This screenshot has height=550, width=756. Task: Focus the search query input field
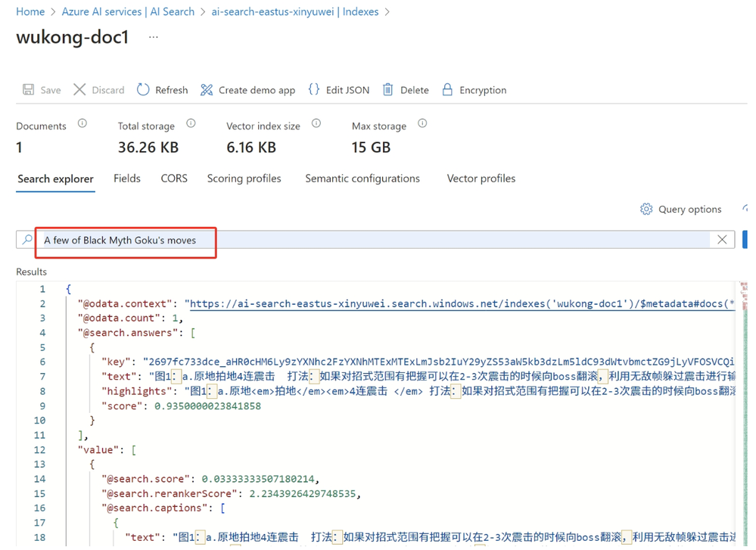point(376,240)
